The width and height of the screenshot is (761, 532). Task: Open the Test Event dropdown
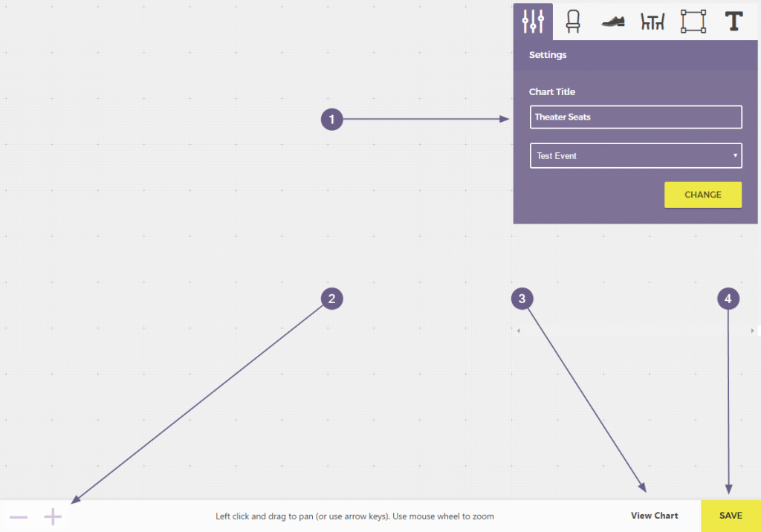[x=635, y=155]
